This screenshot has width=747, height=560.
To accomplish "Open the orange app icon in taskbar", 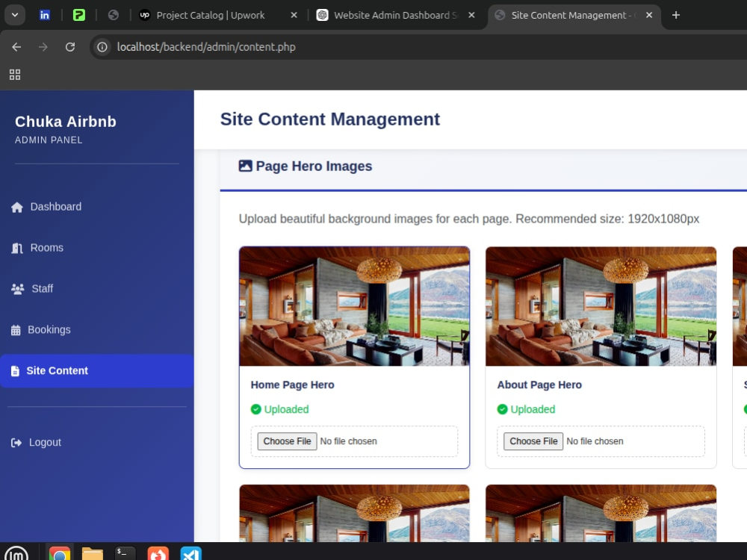I will (x=158, y=554).
